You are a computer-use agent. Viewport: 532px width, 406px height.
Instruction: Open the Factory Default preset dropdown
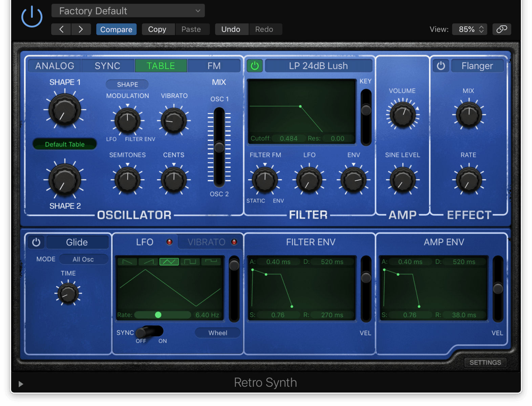[128, 11]
